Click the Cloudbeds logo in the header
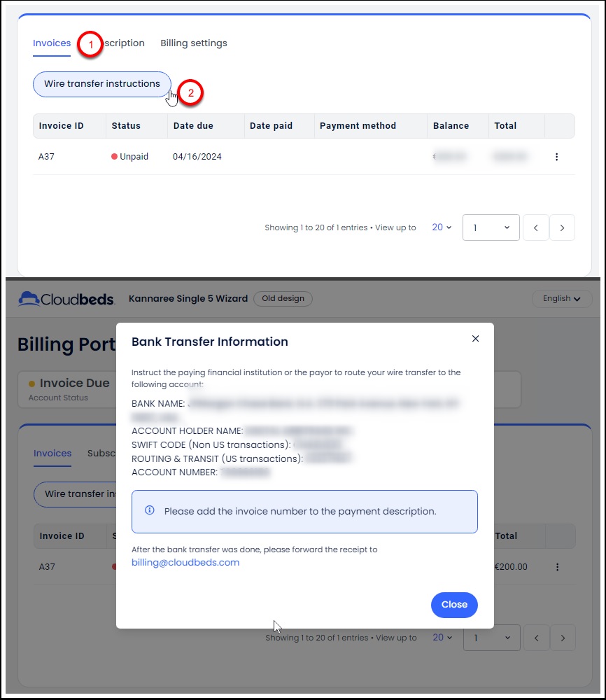The height and width of the screenshot is (700, 606). coord(66,299)
